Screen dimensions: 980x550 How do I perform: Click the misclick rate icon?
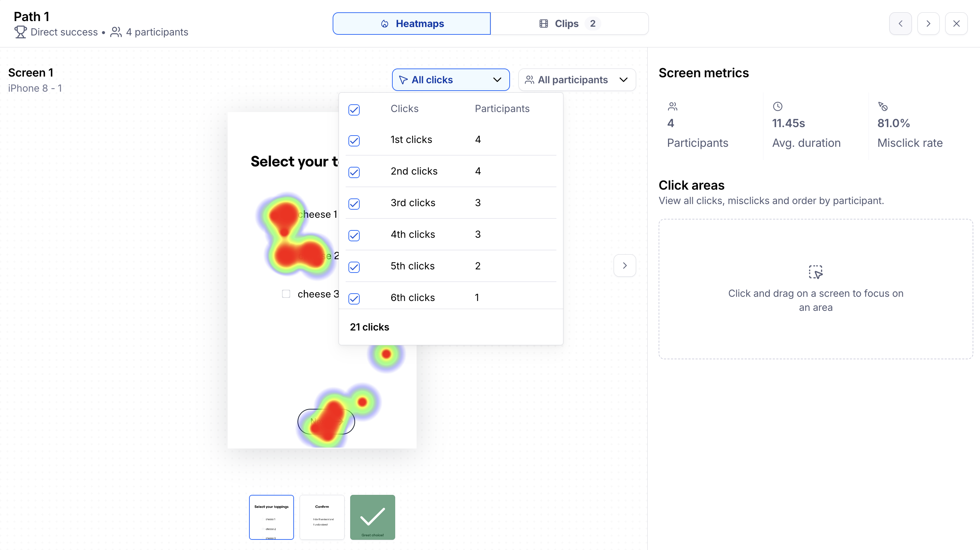[x=883, y=106]
